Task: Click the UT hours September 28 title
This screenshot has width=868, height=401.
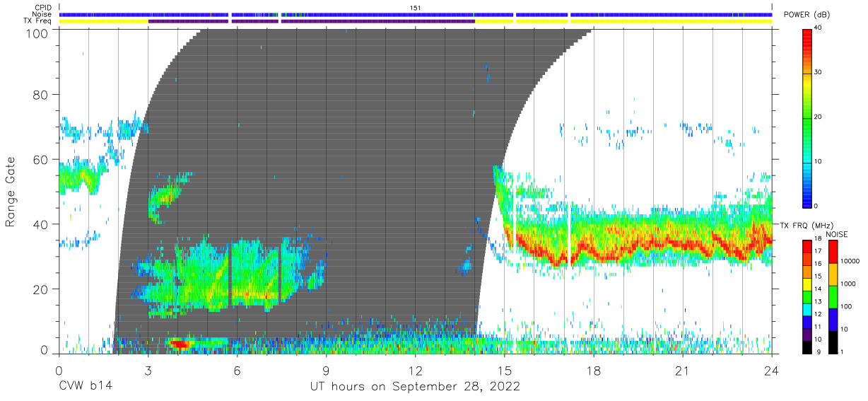Action: pos(415,387)
